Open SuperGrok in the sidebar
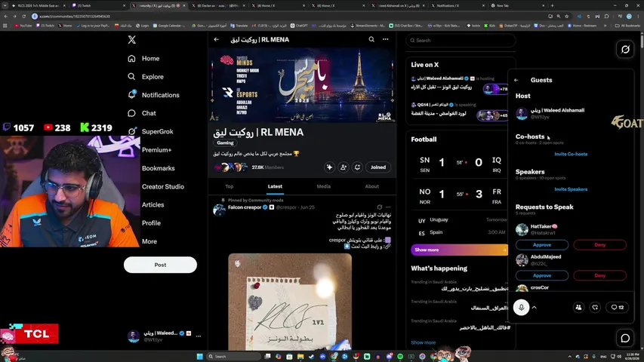This screenshot has height=362, width=644. point(150,132)
